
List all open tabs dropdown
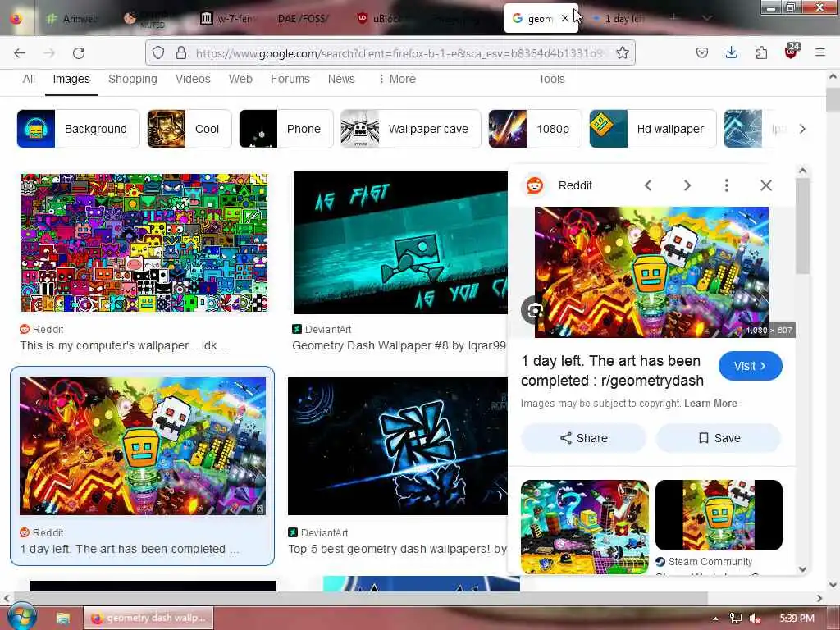click(707, 18)
